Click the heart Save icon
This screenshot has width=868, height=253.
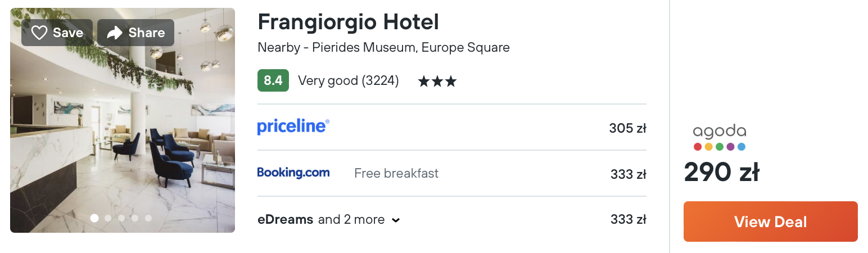[39, 33]
